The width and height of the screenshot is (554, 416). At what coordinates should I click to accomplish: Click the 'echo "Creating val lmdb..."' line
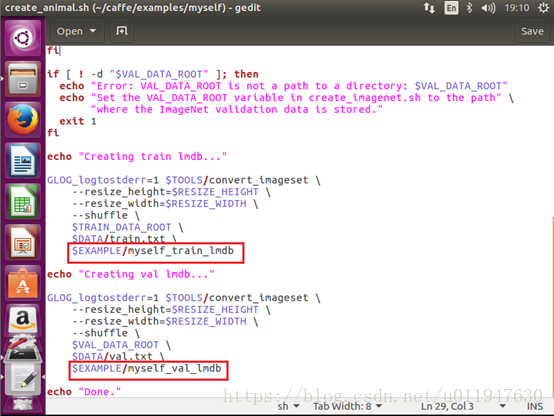(x=131, y=274)
